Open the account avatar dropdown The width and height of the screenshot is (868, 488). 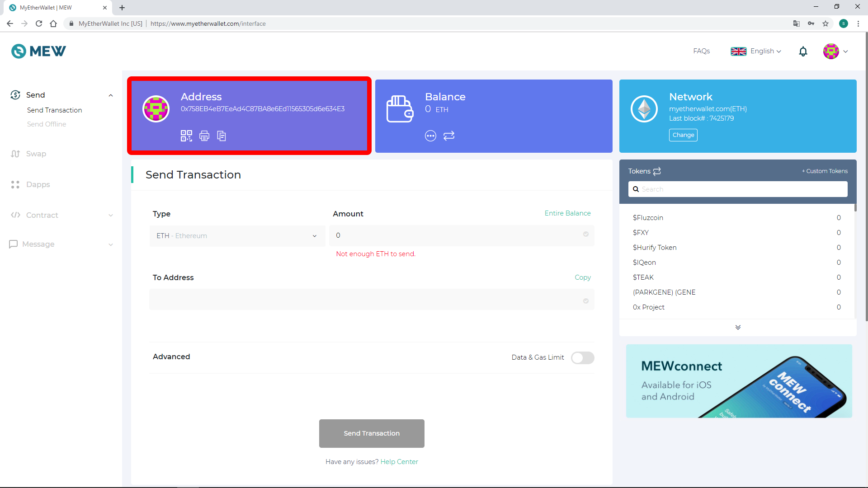[x=835, y=51]
